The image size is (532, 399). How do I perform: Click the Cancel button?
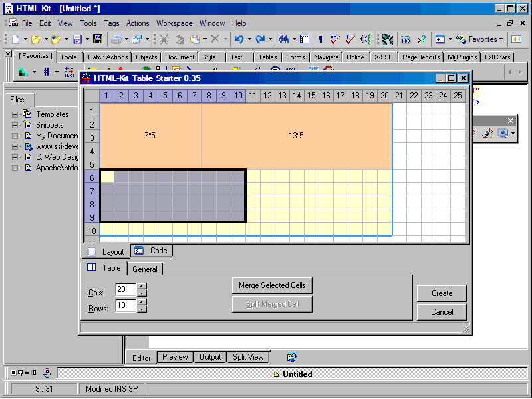pyautogui.click(x=442, y=312)
